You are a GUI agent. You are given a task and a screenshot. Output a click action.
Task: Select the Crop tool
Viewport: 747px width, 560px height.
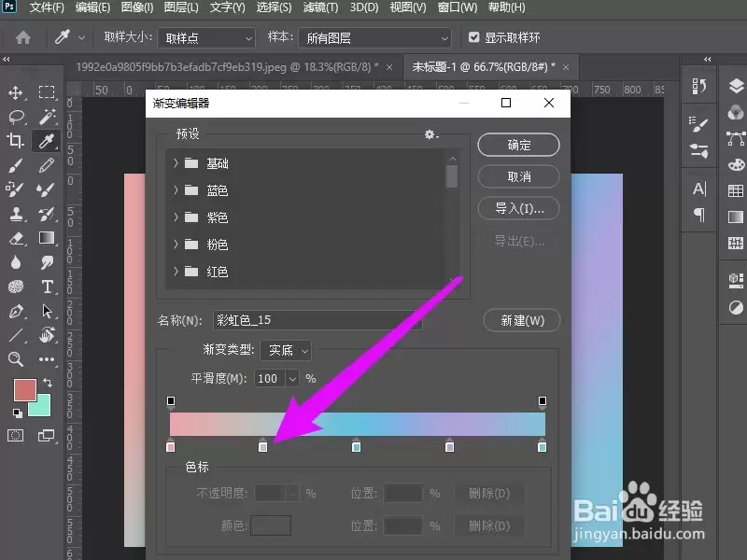click(x=15, y=141)
